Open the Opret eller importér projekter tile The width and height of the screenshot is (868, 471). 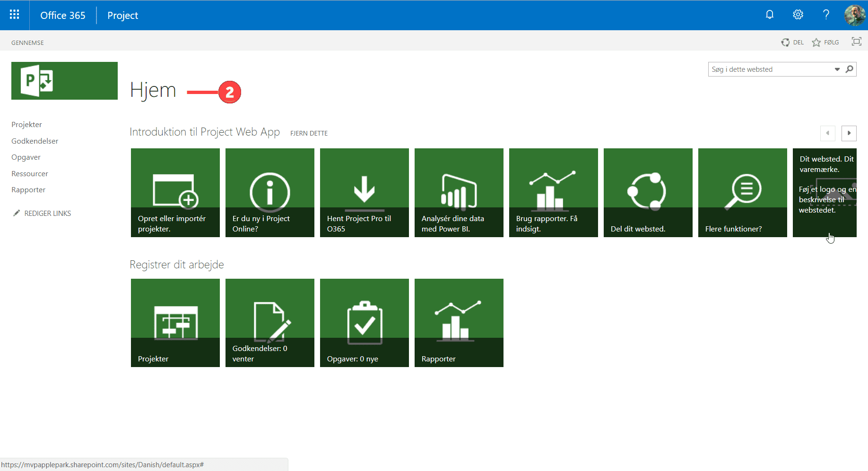(x=175, y=193)
